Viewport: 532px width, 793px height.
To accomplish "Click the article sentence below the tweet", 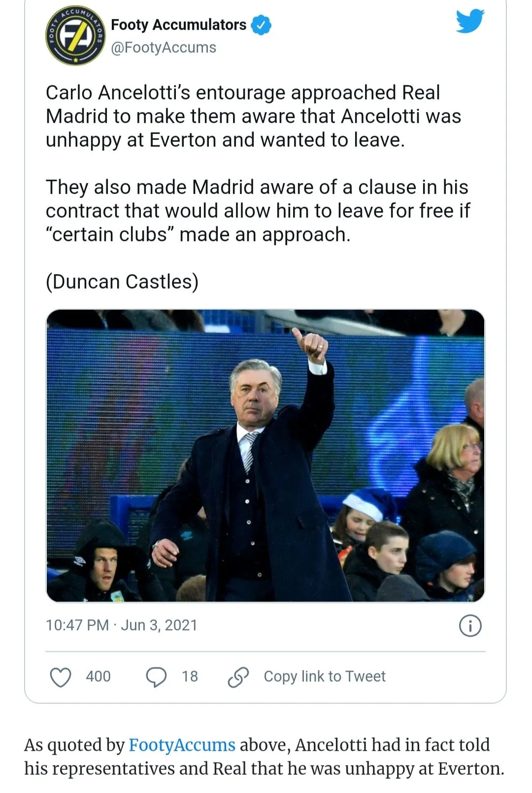I will (x=264, y=757).
